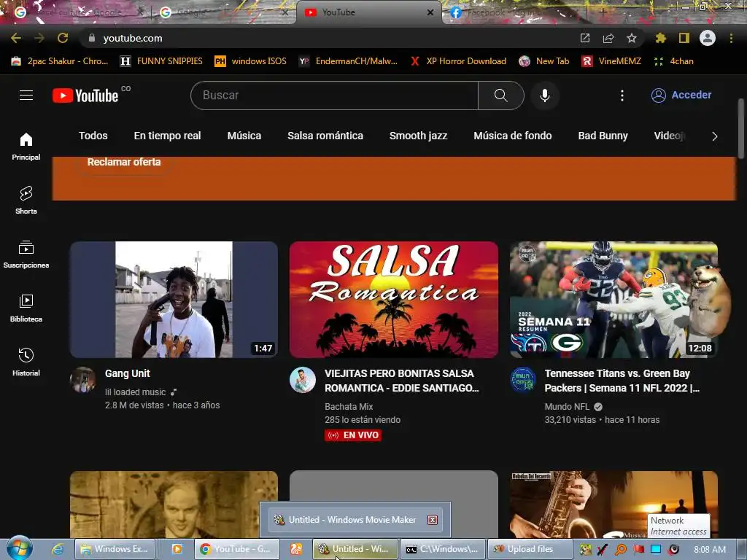The width and height of the screenshot is (747, 560).
Task: Reload the youtube.com page
Action: click(x=63, y=38)
